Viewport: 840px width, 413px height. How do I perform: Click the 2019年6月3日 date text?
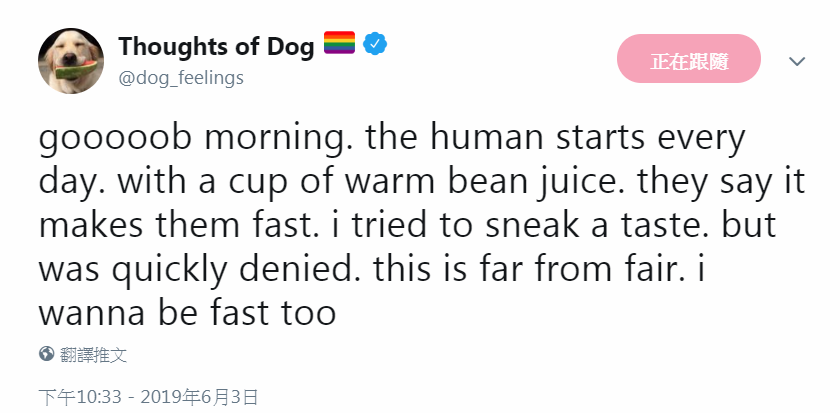199,397
